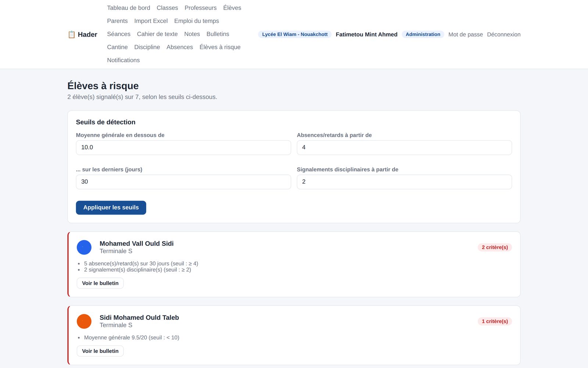Viewport: 588px width, 368px height.
Task: Navigate to Discipline
Action: [x=147, y=47]
